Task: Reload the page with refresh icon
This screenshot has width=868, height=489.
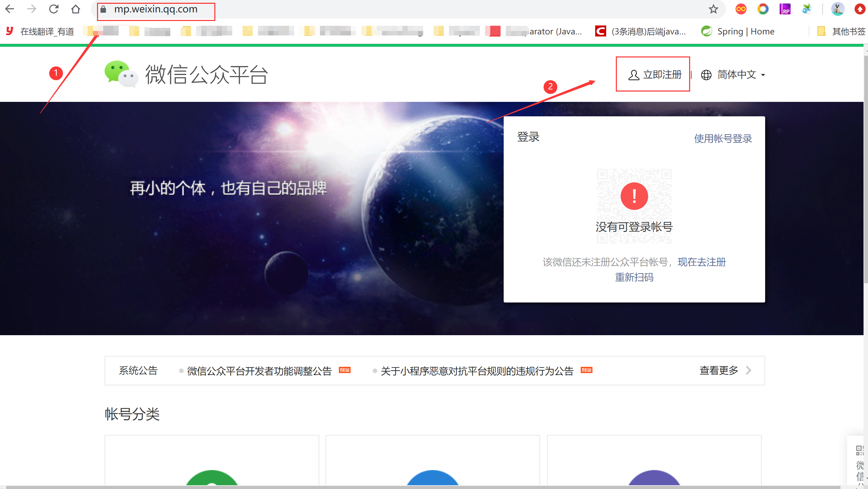Action: click(54, 9)
